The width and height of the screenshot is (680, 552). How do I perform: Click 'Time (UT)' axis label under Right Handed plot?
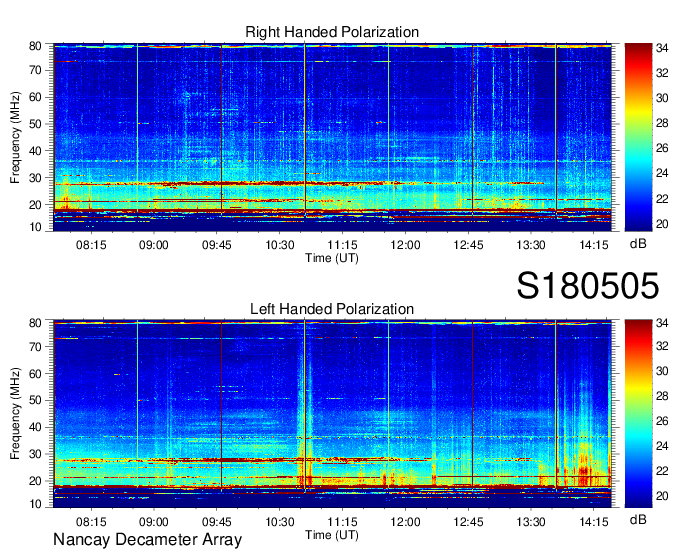pos(332,258)
